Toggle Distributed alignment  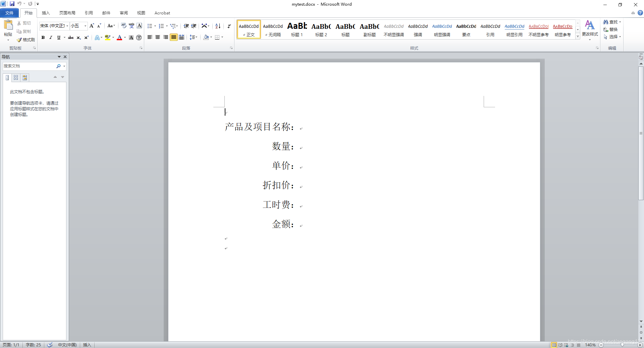(x=181, y=37)
